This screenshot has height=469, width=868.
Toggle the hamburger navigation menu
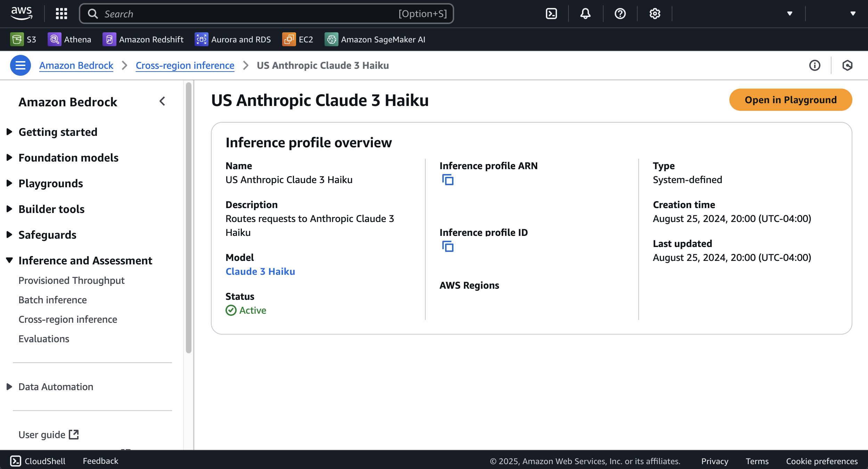[x=21, y=65]
